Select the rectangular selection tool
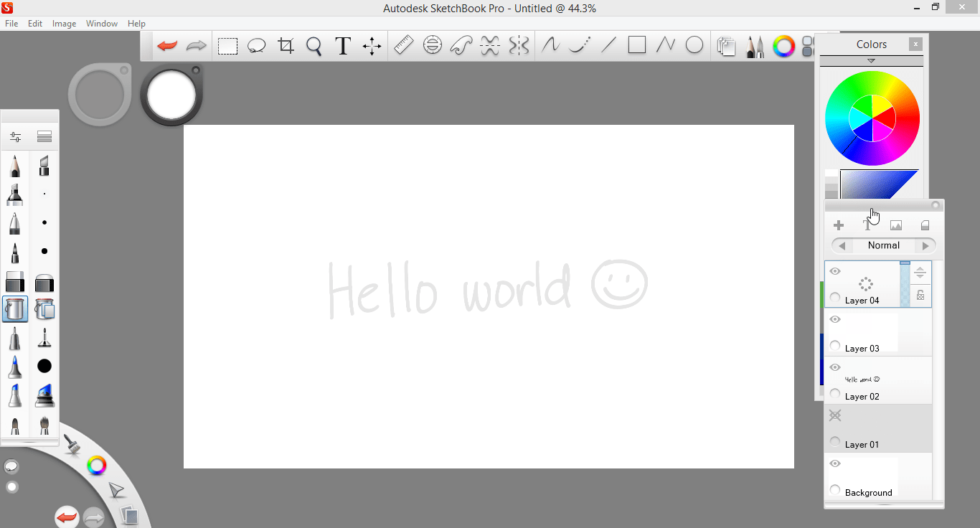 pyautogui.click(x=227, y=44)
